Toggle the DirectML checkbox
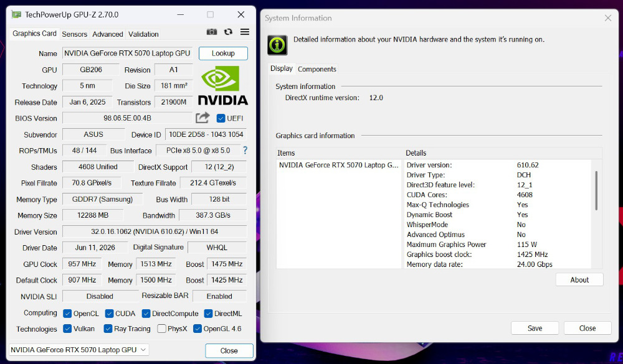 [208, 314]
